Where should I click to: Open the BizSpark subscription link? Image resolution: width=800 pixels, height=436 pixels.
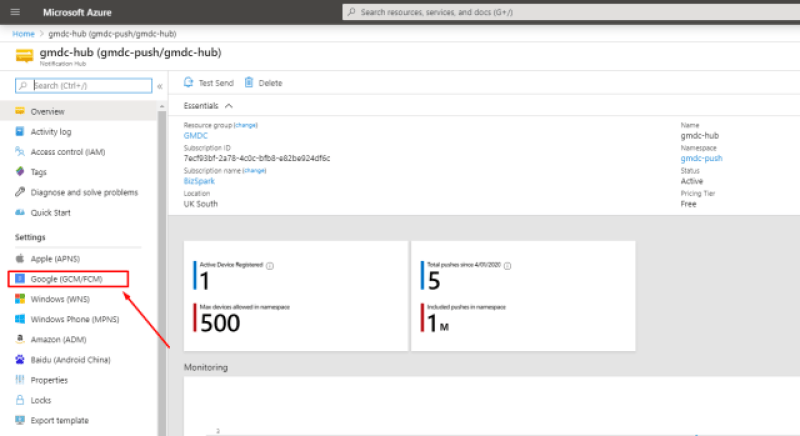[x=199, y=181]
